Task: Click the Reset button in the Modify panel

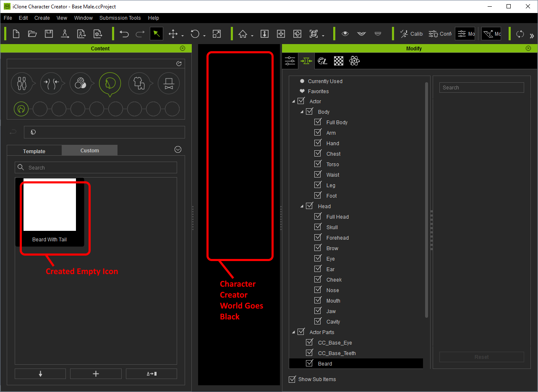Action: pyautogui.click(x=481, y=357)
